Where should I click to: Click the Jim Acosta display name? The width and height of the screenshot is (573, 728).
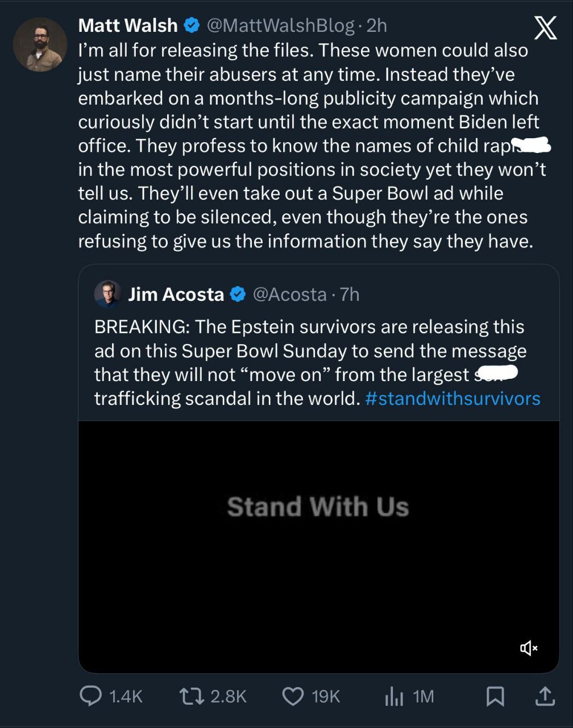[176, 294]
